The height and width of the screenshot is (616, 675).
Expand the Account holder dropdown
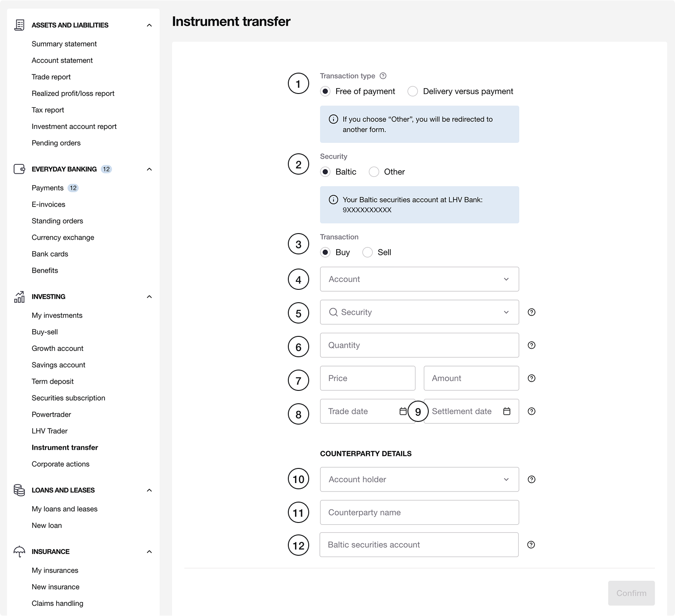click(x=419, y=480)
